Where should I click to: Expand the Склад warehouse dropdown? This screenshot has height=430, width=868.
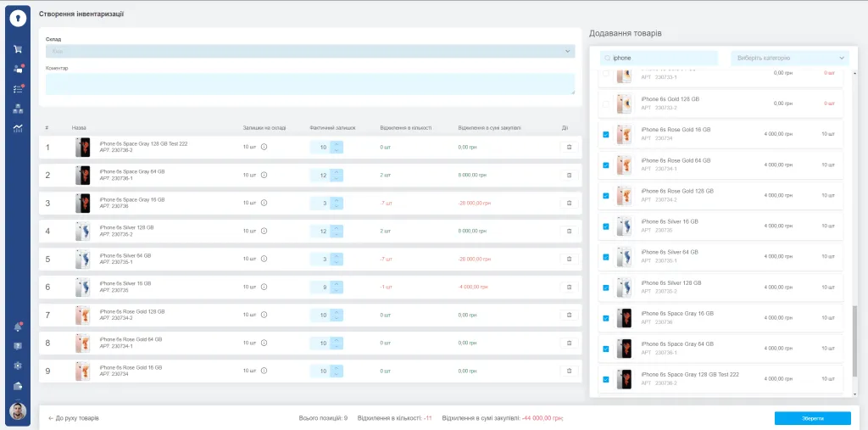click(309, 51)
